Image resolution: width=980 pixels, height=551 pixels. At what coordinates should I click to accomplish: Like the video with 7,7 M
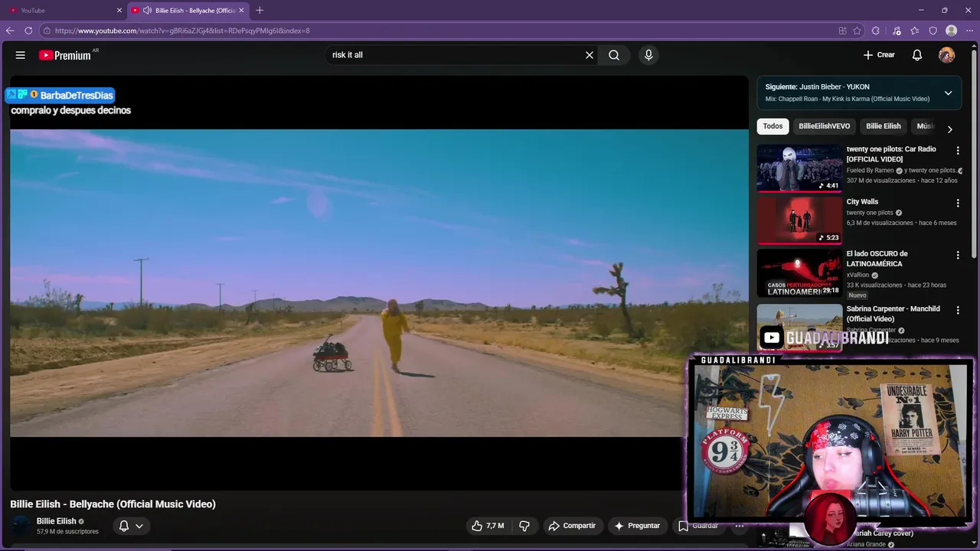click(x=488, y=526)
